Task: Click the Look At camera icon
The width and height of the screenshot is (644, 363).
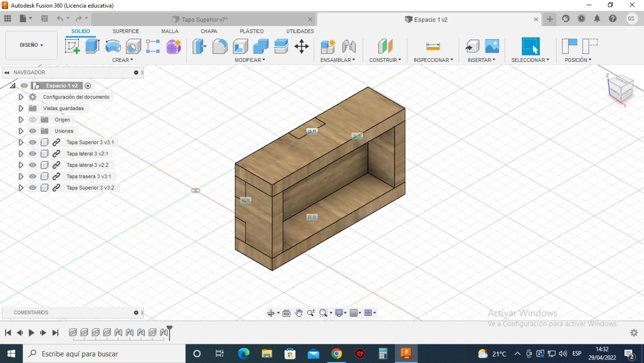Action: pos(286,313)
